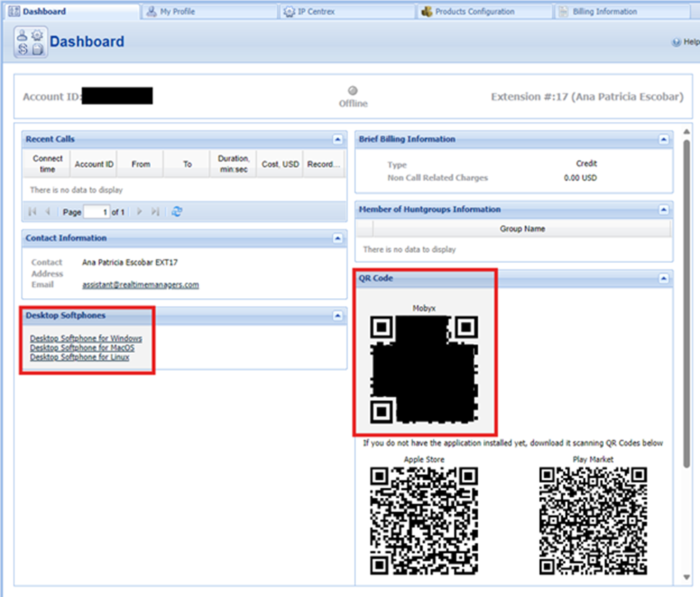Collapse the QR Code panel
The height and width of the screenshot is (597, 700).
click(664, 279)
